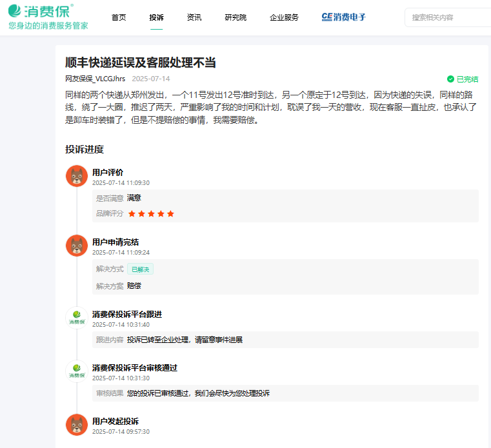Image resolution: width=491 pixels, height=448 pixels.
Task: Click timestamp 2025-07-14 11:09:24
Action: point(121,253)
